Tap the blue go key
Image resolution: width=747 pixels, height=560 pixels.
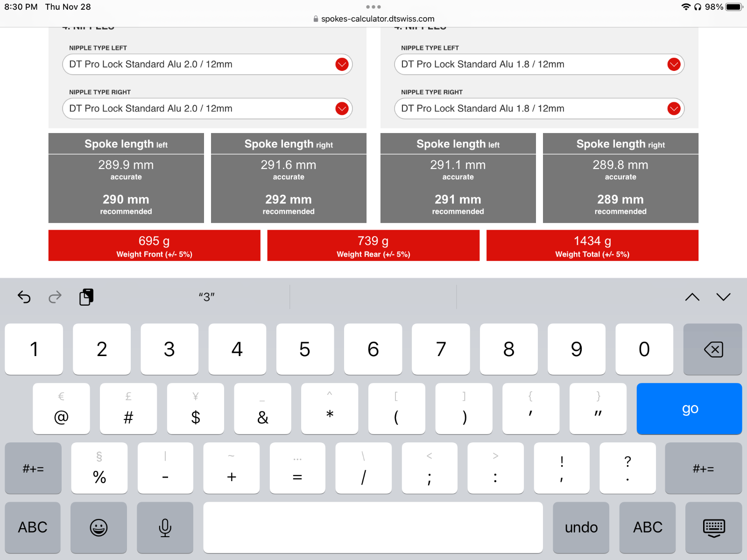coord(689,409)
